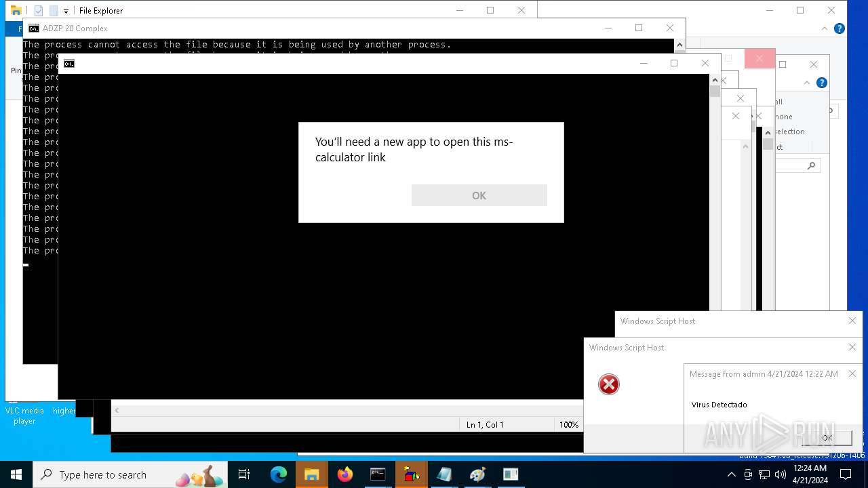
Task: Click the colorful cube app on the taskbar
Action: point(411,474)
